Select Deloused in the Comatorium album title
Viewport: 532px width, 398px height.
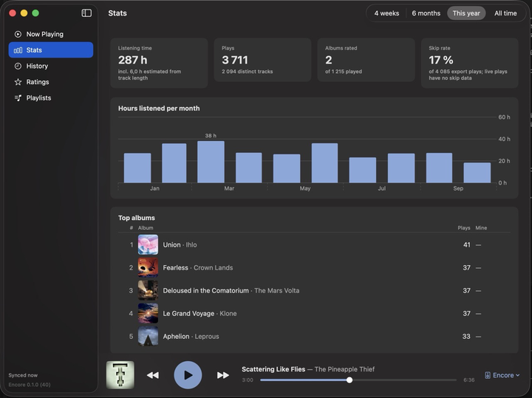tap(205, 290)
